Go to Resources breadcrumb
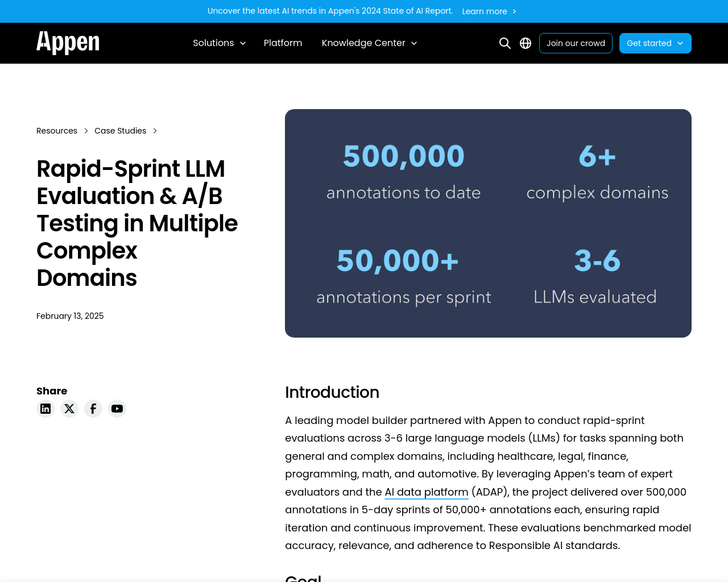 click(57, 131)
